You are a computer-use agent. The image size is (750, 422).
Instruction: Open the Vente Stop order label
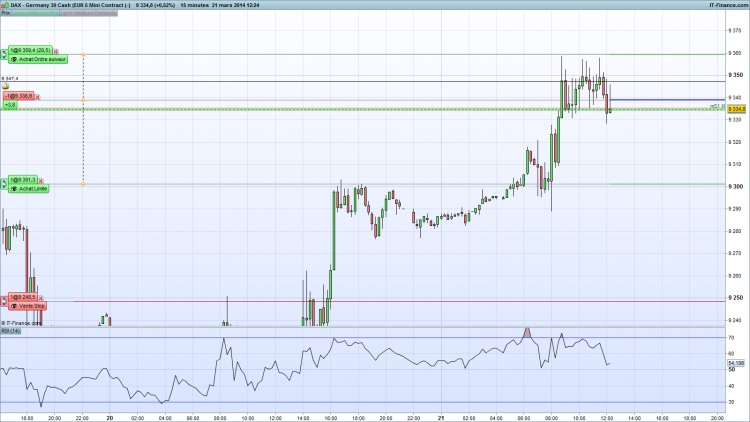pyautogui.click(x=28, y=306)
